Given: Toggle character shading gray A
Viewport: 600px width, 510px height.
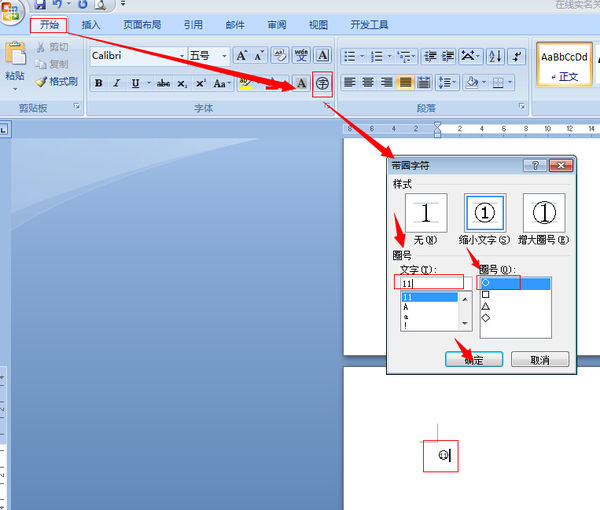Looking at the screenshot, I should [x=301, y=83].
